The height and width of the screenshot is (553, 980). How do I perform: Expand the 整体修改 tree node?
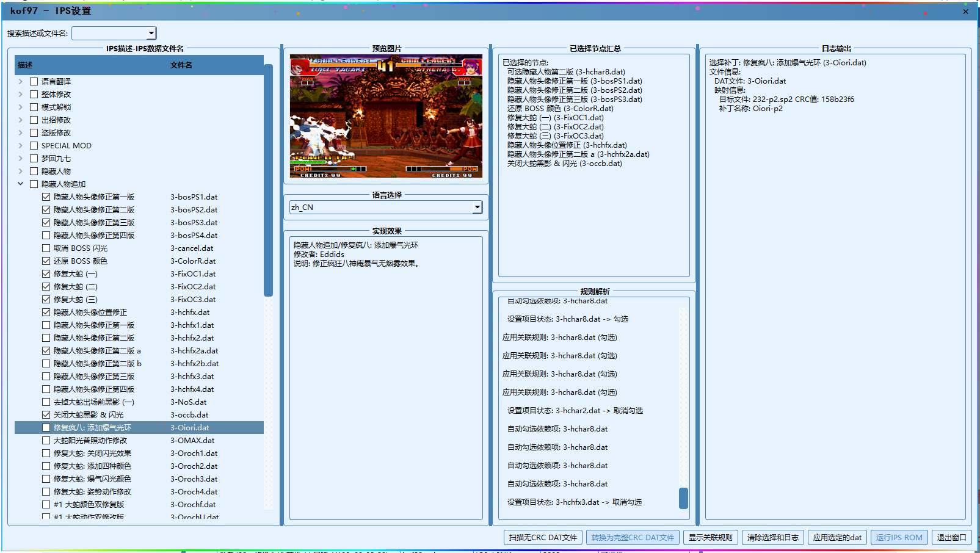(20, 94)
